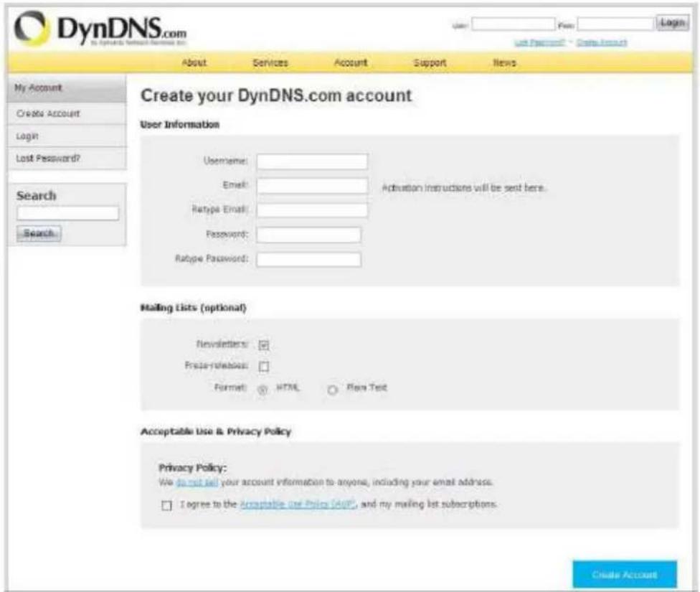Open the Support menu
This screenshot has width=700, height=592.
[x=430, y=62]
